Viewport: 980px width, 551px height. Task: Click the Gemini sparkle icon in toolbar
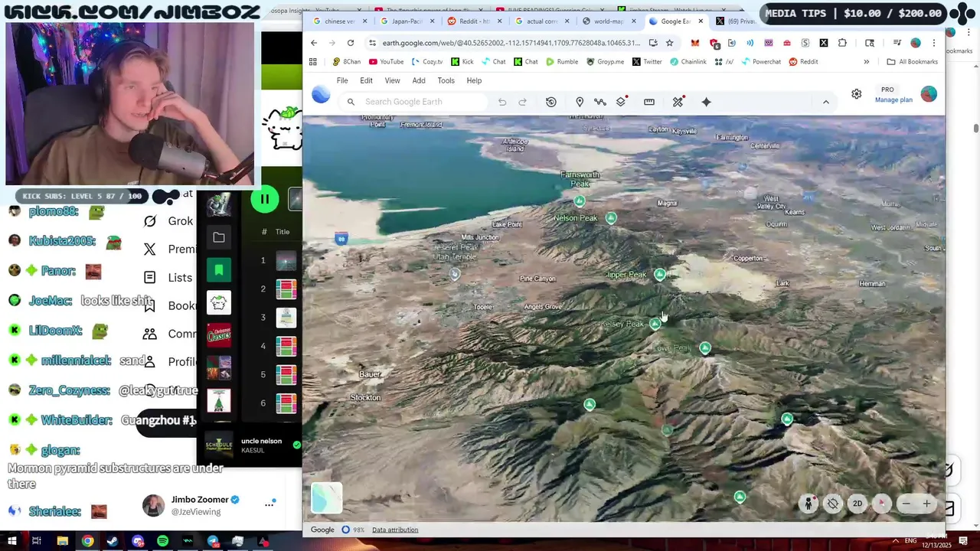click(x=706, y=102)
